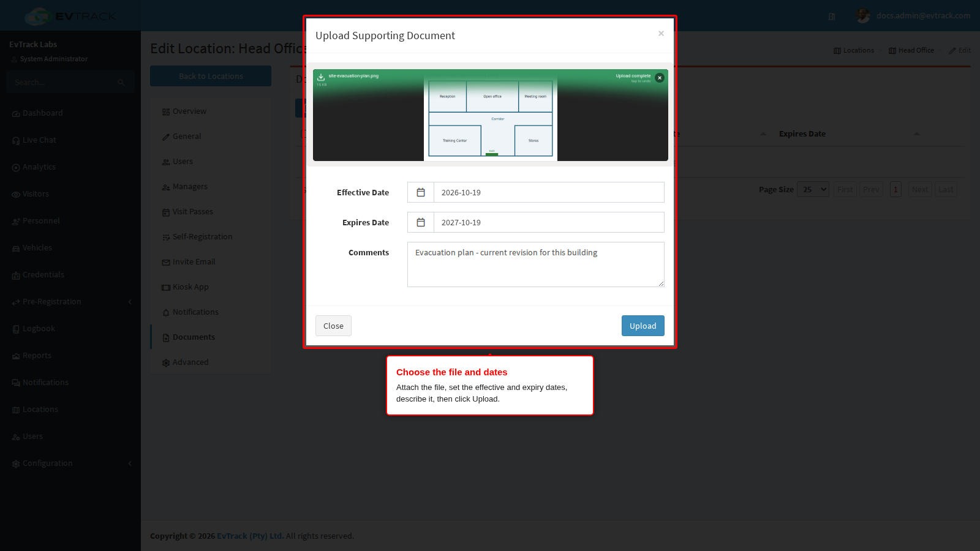Screen dimensions: 980x551
Task: Open the Expires Date calendar picker icon
Action: pos(421,222)
